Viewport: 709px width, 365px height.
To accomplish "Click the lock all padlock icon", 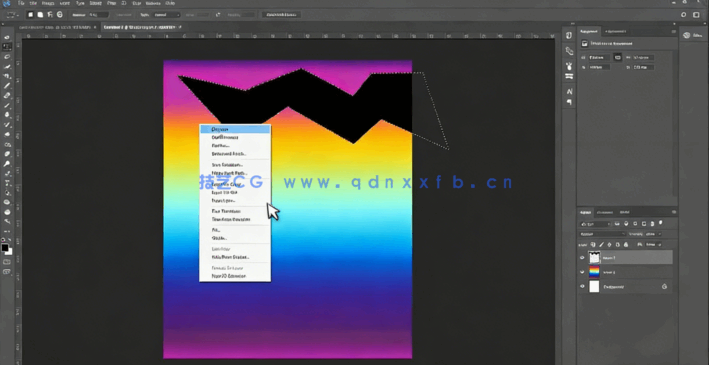I will (x=626, y=245).
